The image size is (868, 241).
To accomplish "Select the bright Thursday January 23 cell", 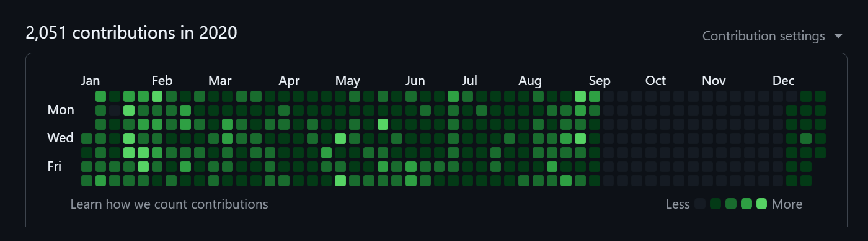I will click(129, 152).
